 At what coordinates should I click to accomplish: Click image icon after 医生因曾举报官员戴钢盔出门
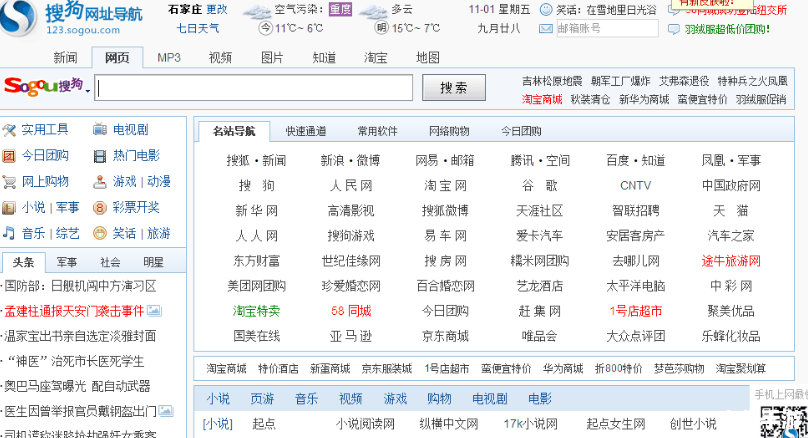(166, 411)
